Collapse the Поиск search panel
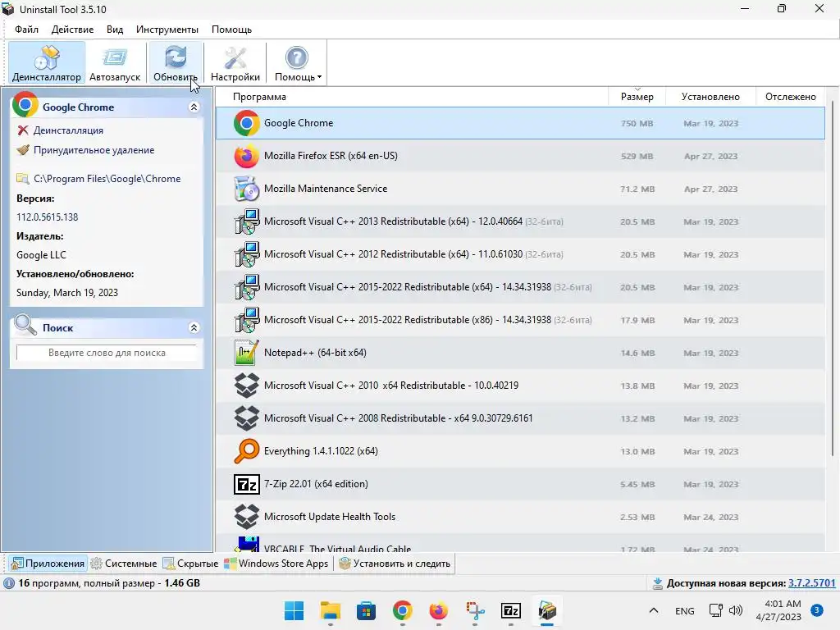Screen dimensions: 840x630 click(x=194, y=327)
